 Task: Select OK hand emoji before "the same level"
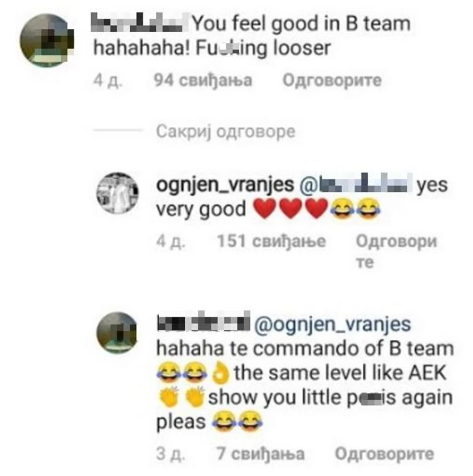tap(220, 373)
